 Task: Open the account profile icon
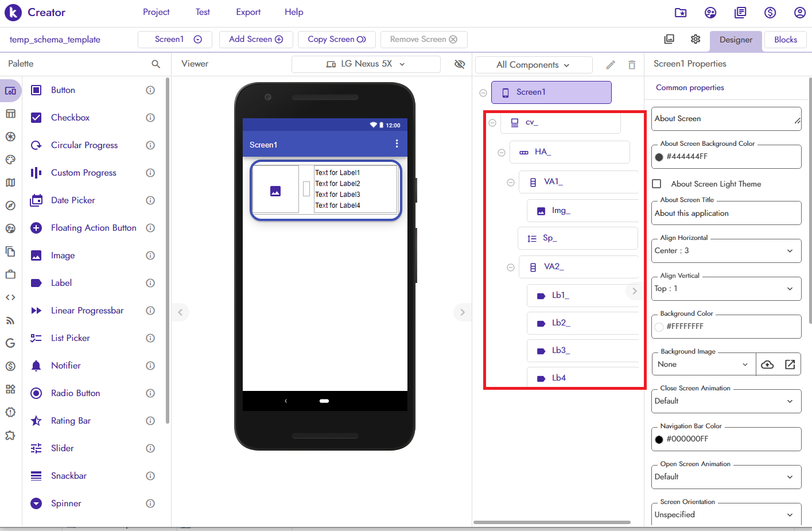[799, 13]
